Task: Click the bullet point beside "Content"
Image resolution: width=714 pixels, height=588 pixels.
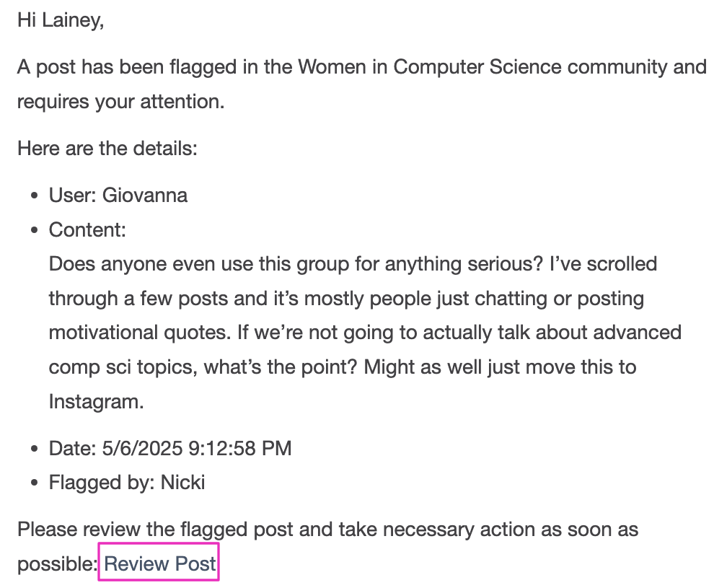Action: point(33,230)
